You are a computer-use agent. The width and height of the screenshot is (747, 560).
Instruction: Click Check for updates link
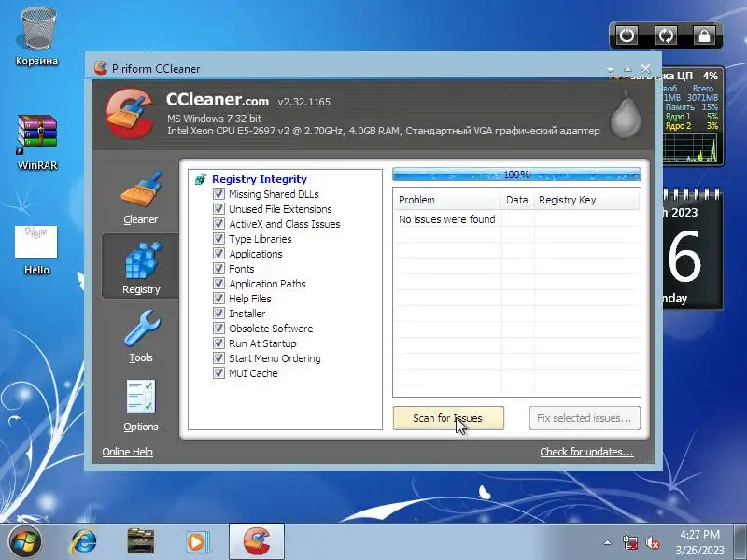pos(586,452)
